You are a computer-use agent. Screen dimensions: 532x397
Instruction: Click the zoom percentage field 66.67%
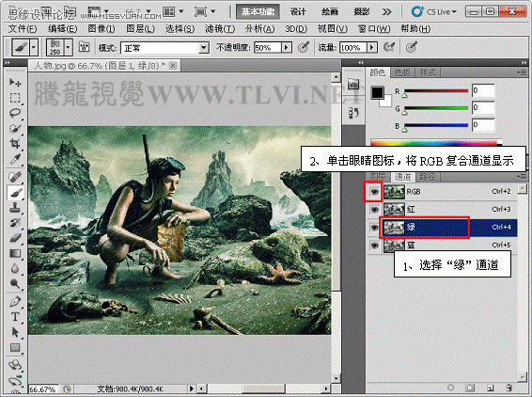[x=44, y=389]
